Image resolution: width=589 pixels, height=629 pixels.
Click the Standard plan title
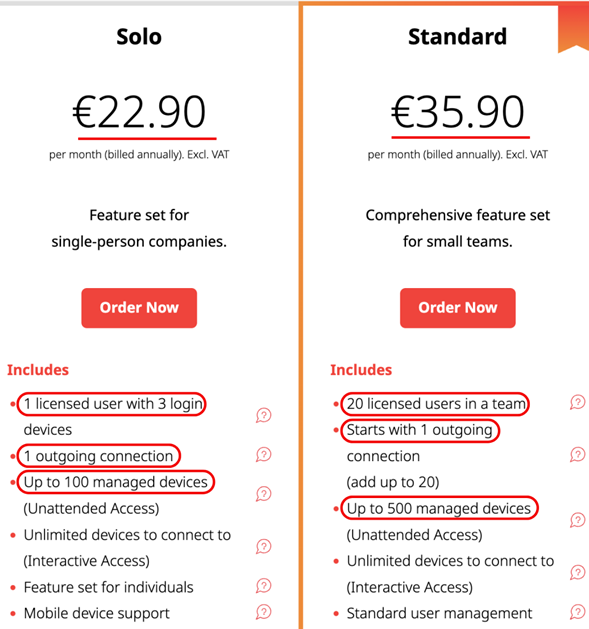click(x=457, y=37)
